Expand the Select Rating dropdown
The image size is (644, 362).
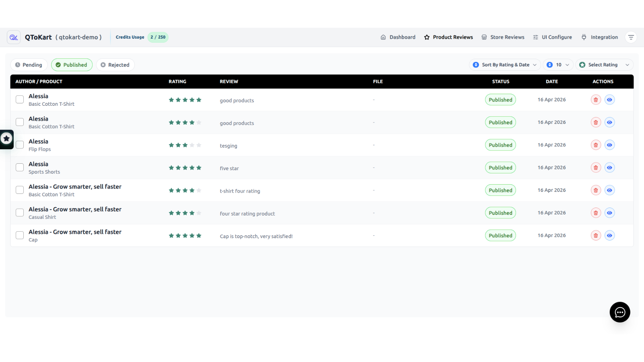coord(605,65)
